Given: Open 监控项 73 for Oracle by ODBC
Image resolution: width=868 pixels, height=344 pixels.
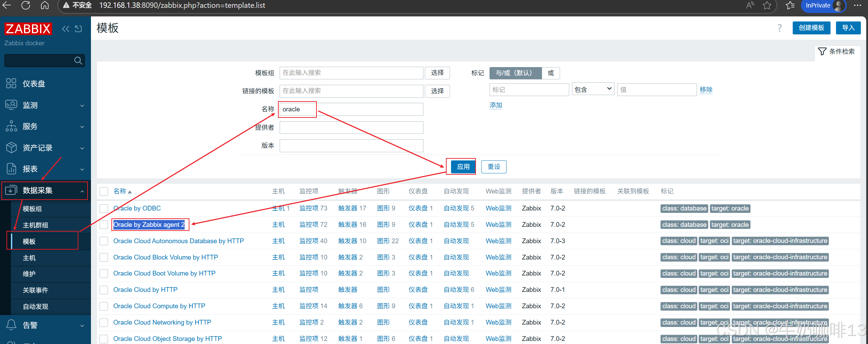Looking at the screenshot, I should point(313,208).
